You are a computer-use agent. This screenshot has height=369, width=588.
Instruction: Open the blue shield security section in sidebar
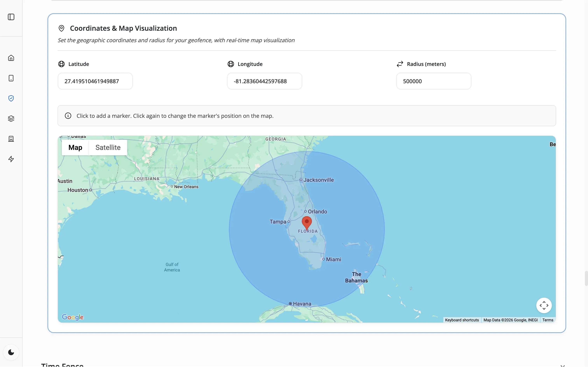coord(11,98)
